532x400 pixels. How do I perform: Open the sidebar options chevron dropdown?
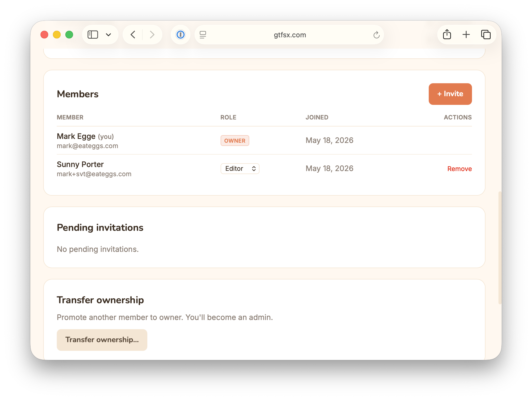108,35
